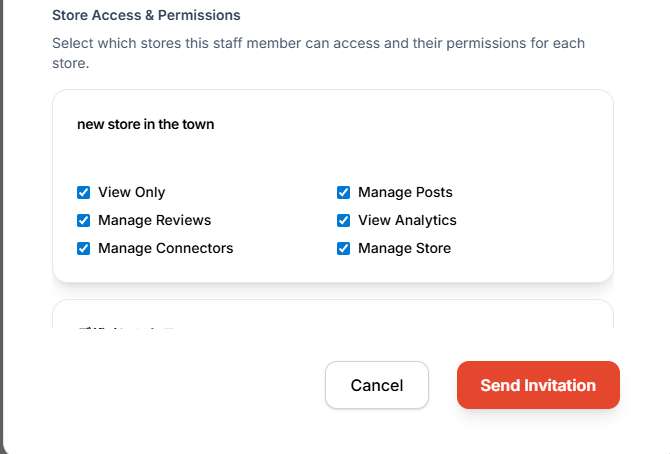Click the "Manage Store" label text
The width and height of the screenshot is (670, 454).
pyautogui.click(x=404, y=248)
